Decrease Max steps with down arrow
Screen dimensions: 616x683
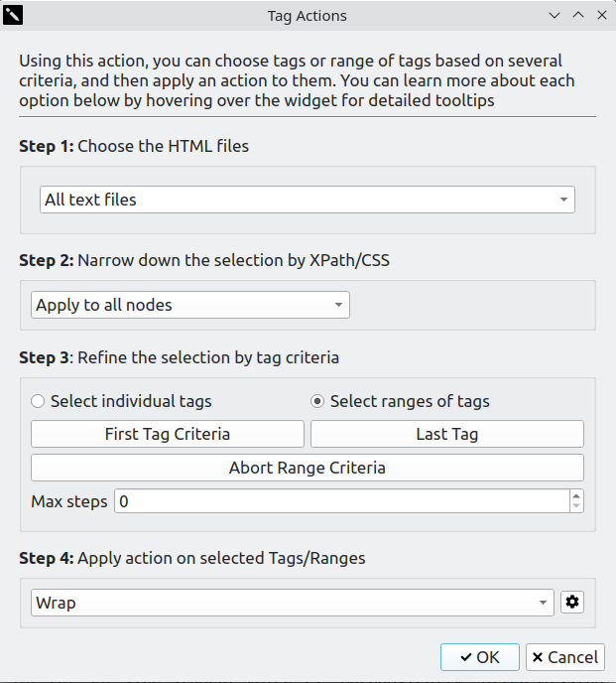click(x=576, y=507)
